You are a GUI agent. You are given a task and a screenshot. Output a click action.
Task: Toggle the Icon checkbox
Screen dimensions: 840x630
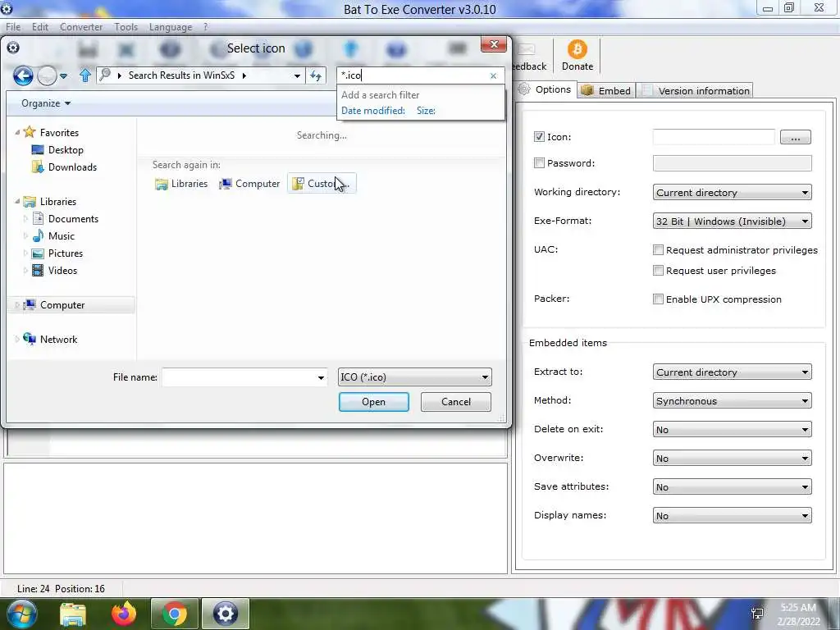coord(539,137)
